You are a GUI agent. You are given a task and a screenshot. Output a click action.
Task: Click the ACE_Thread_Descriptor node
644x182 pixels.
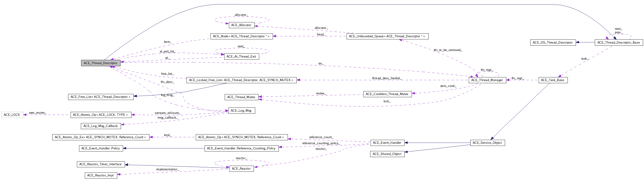[100, 63]
